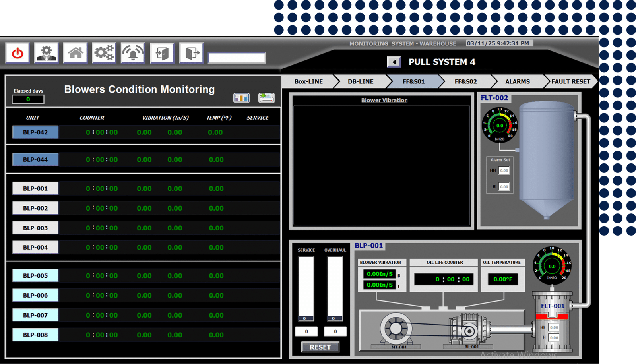The height and width of the screenshot is (364, 636).
Task: Click the login door icon
Action: tap(162, 53)
